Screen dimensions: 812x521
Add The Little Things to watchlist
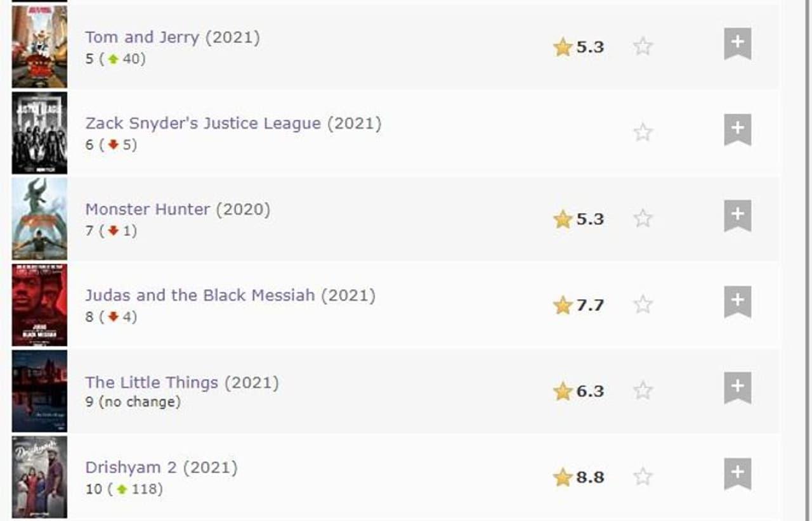pyautogui.click(x=737, y=389)
